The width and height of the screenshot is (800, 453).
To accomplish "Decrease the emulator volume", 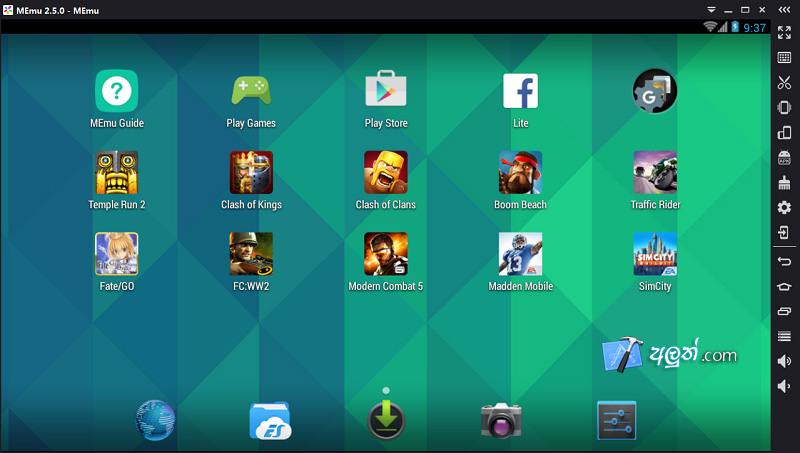I will pos(783,386).
